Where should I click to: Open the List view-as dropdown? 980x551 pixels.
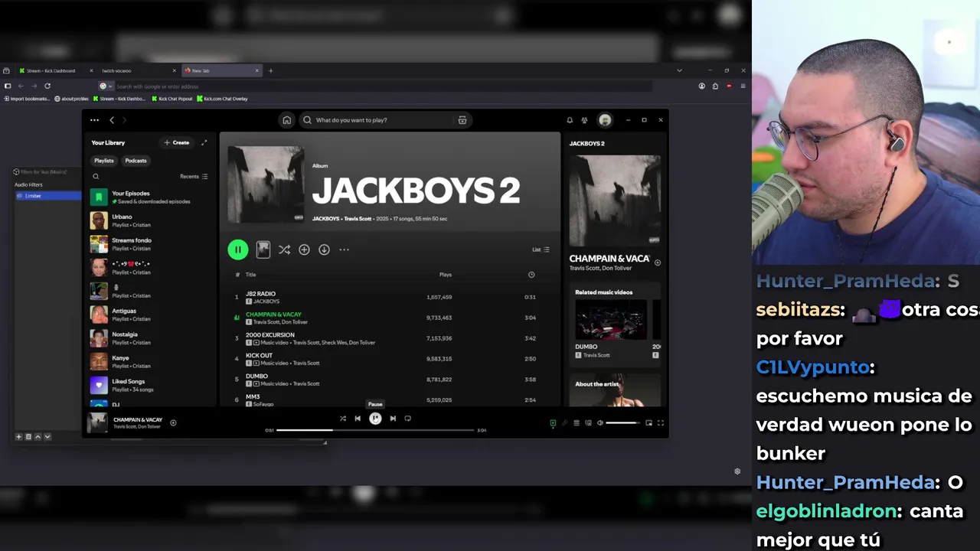point(541,249)
